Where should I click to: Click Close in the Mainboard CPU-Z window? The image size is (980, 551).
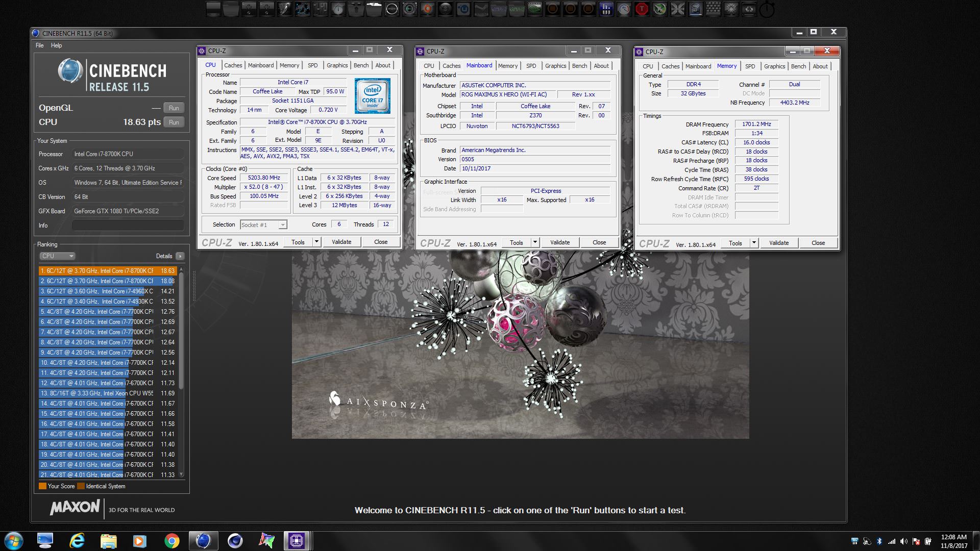click(599, 242)
